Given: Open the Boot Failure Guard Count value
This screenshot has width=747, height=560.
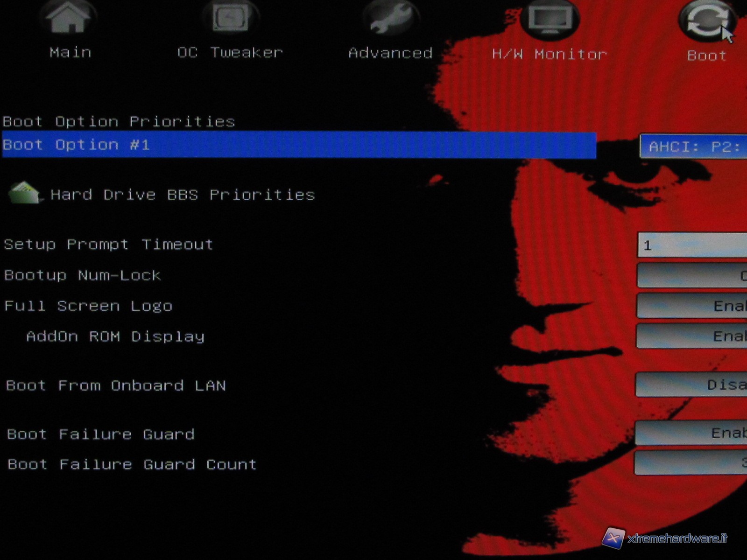Looking at the screenshot, I should [692, 463].
